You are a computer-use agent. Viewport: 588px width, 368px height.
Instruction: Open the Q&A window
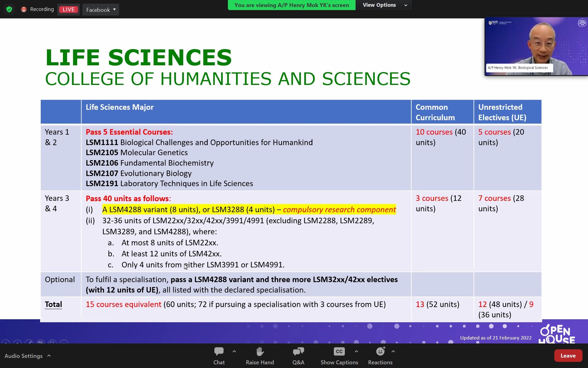(x=298, y=355)
